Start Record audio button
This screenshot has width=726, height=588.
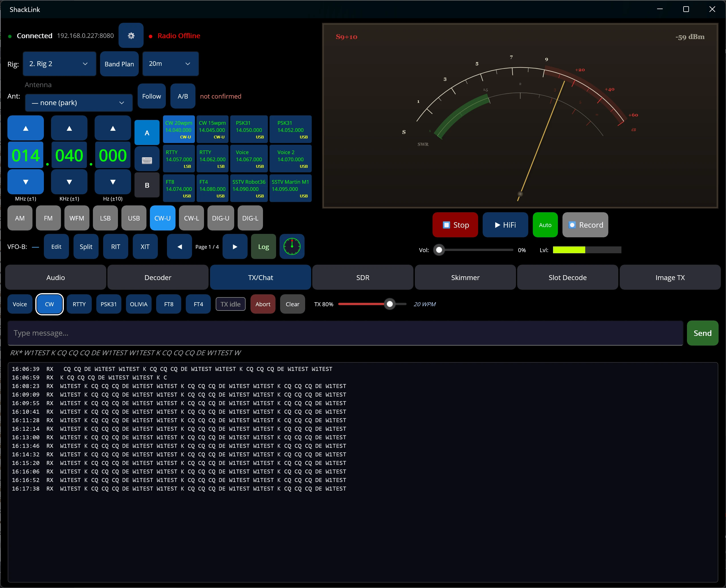pos(585,225)
